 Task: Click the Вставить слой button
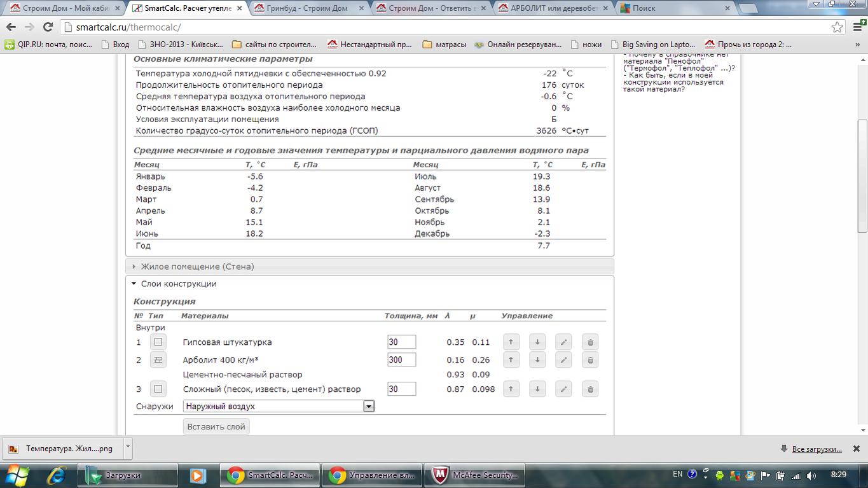(x=216, y=426)
